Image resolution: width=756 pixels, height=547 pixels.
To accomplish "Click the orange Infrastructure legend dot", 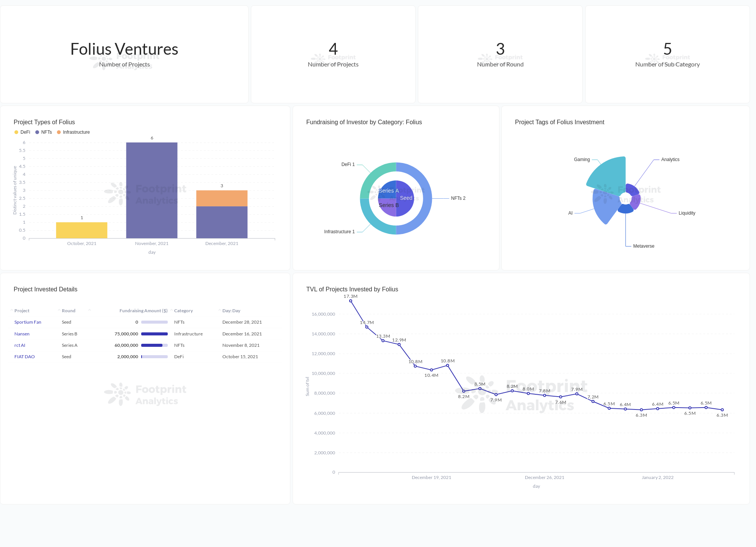I will click(x=59, y=132).
